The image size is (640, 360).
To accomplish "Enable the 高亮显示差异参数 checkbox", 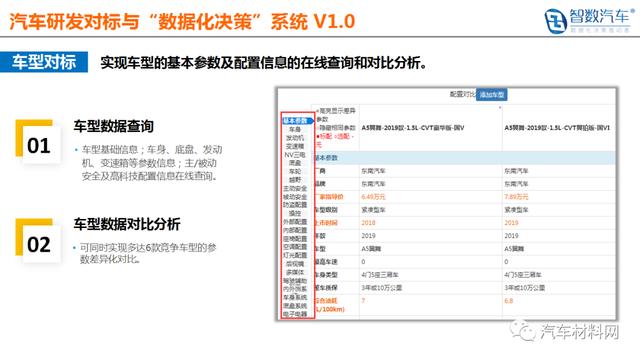I will (317, 111).
